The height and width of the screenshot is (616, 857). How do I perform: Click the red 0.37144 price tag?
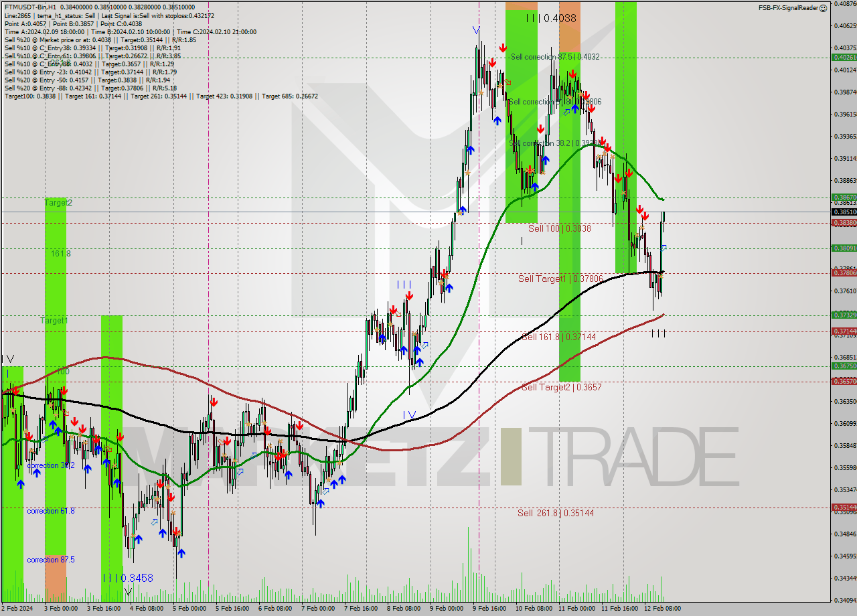point(844,331)
